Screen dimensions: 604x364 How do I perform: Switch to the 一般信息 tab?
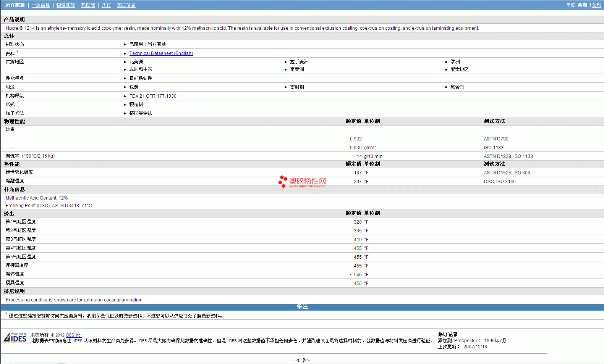click(x=40, y=5)
